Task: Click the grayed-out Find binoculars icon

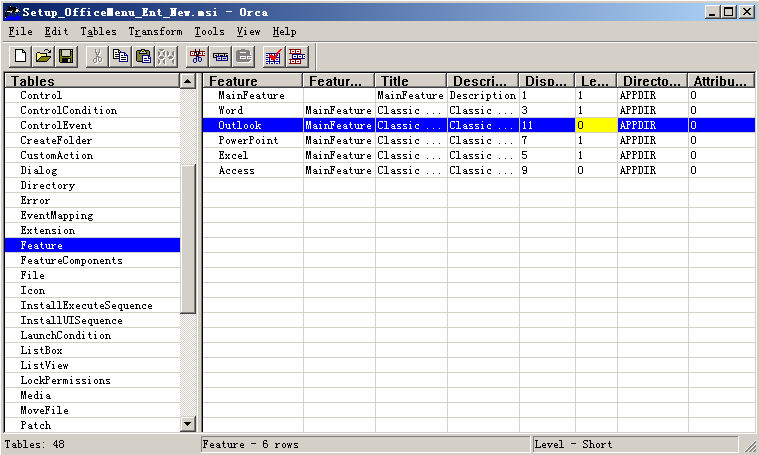Action: pyautogui.click(x=166, y=57)
